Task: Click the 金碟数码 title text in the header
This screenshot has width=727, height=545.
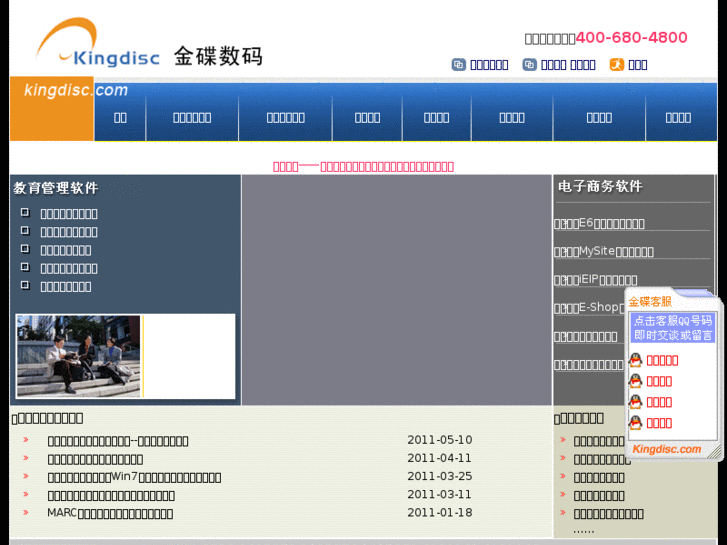Action: click(x=218, y=57)
